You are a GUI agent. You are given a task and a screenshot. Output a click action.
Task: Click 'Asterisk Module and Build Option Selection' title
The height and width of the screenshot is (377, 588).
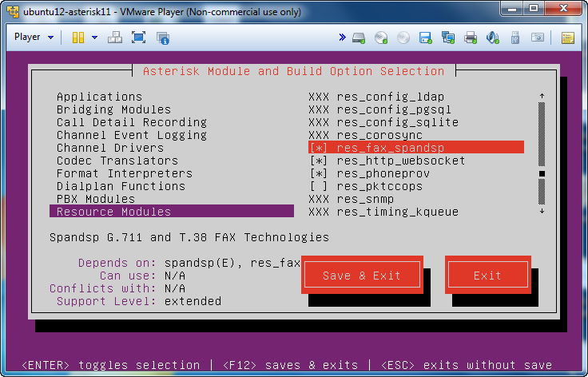coord(294,71)
